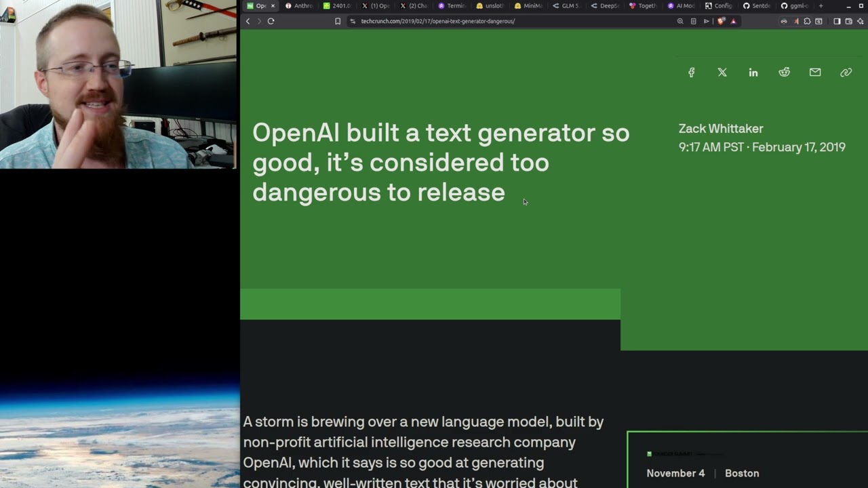Click the '9:17 AM PST · February 17, 2019' date
This screenshot has width=868, height=488.
pos(762,147)
